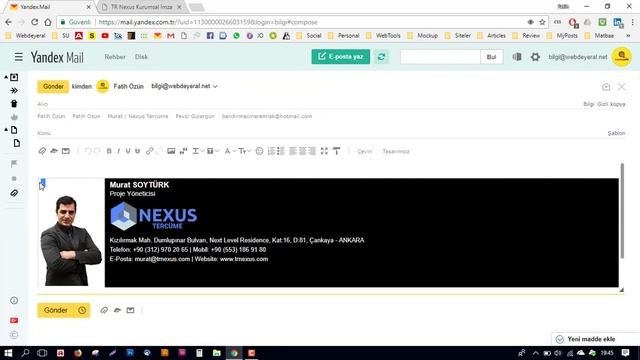The height and width of the screenshot is (360, 640).
Task: Open the background color dropdown
Action: pyautogui.click(x=213, y=151)
